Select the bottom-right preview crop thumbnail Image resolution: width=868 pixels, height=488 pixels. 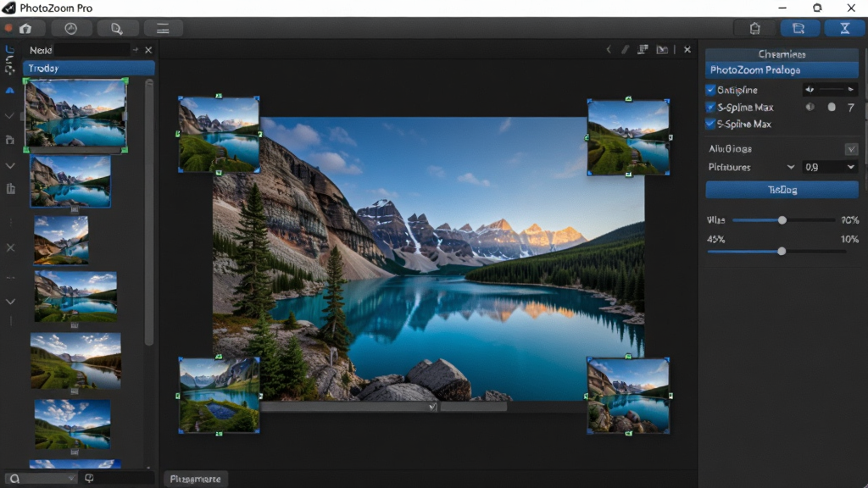click(x=628, y=396)
